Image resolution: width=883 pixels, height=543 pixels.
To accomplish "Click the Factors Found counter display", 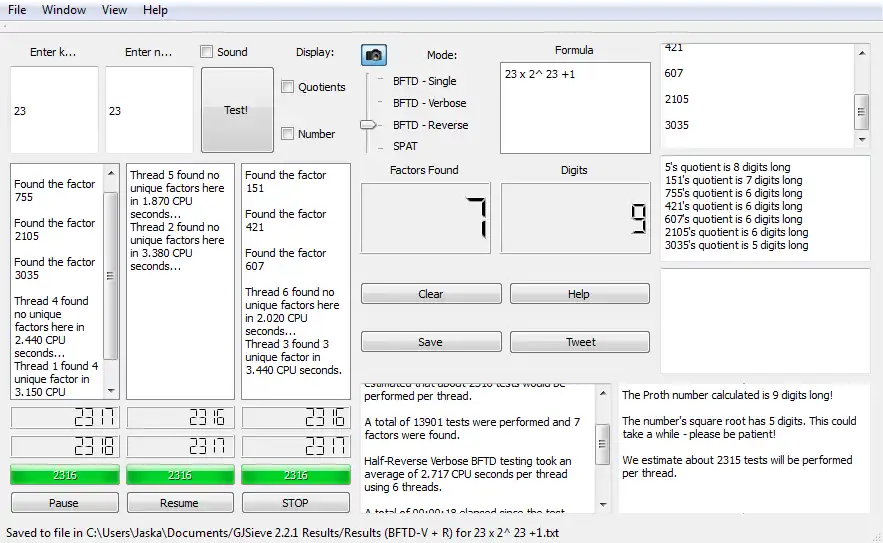I will (426, 217).
